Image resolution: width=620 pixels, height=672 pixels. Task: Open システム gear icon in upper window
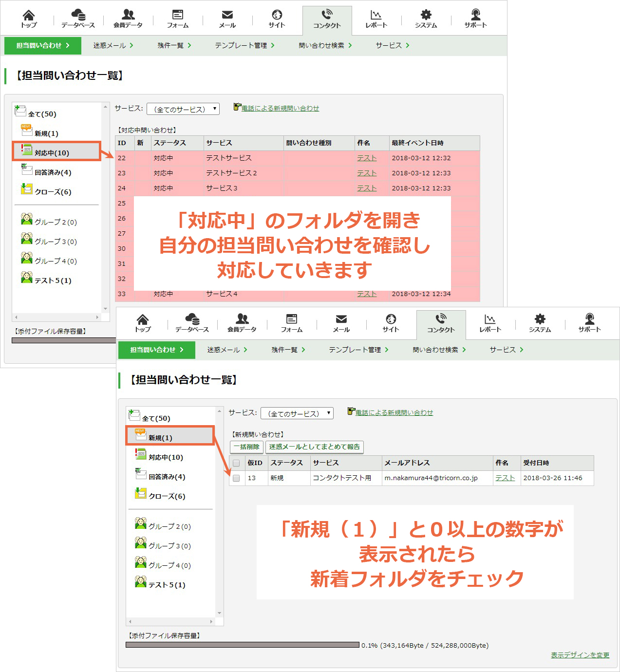[426, 19]
